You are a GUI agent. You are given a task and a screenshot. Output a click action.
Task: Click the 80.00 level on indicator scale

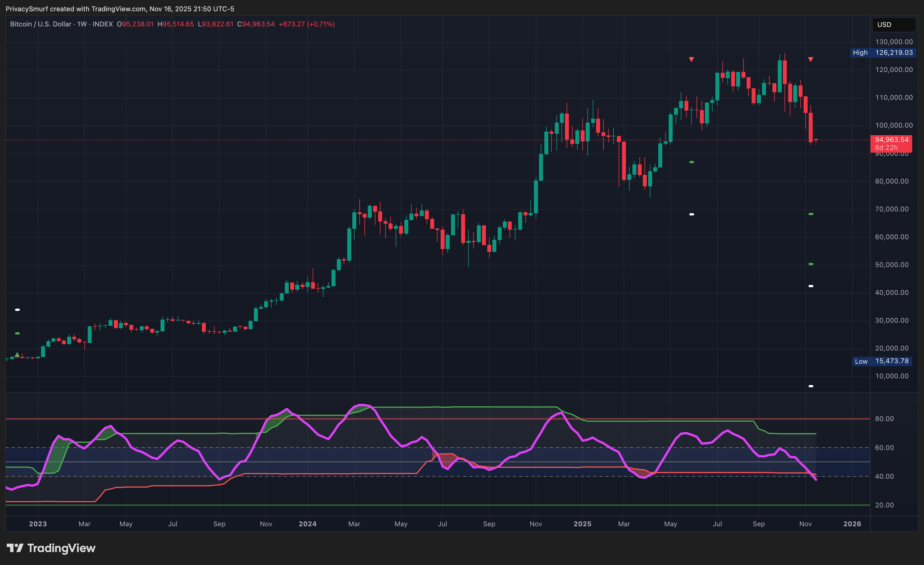tap(884, 419)
